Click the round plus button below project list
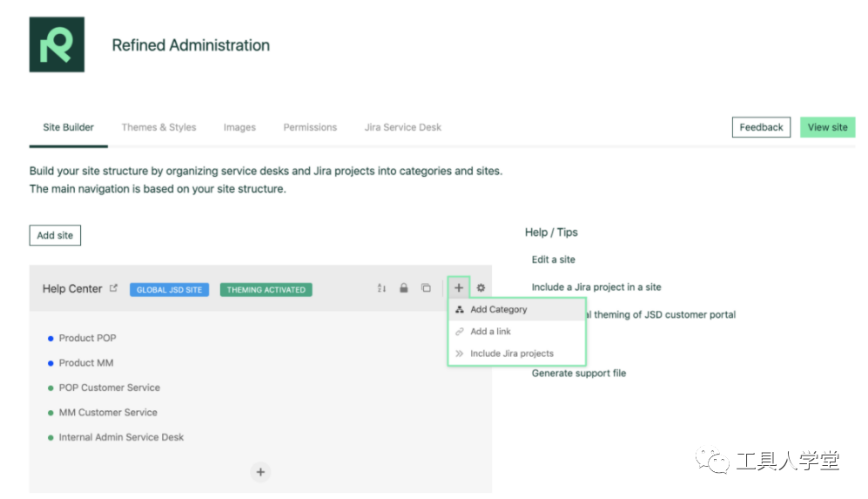 point(260,472)
